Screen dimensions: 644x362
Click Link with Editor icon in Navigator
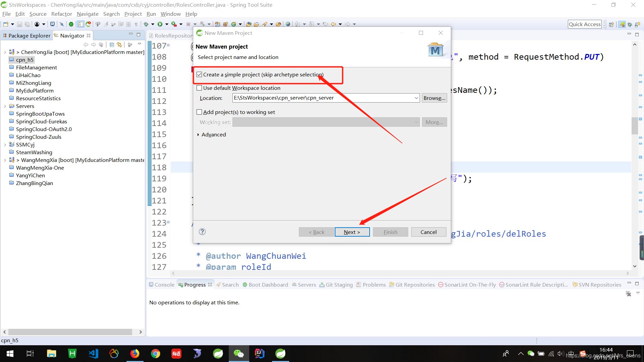click(x=119, y=44)
